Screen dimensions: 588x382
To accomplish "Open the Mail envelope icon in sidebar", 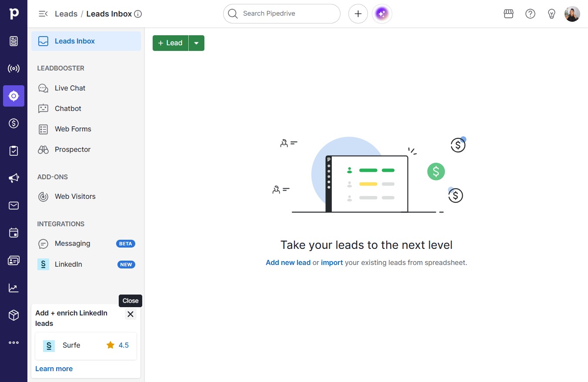I will coord(13,205).
